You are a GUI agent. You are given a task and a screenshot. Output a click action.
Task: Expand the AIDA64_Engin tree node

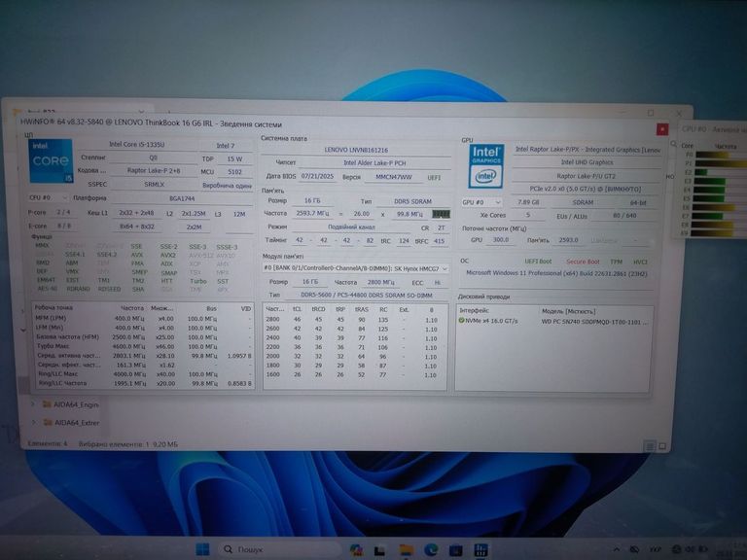(33, 404)
